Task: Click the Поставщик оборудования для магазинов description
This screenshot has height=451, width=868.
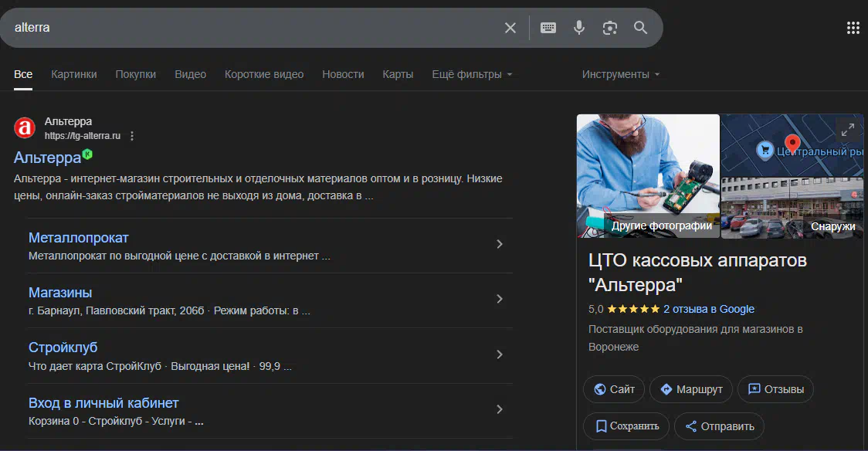Action: [x=695, y=338]
